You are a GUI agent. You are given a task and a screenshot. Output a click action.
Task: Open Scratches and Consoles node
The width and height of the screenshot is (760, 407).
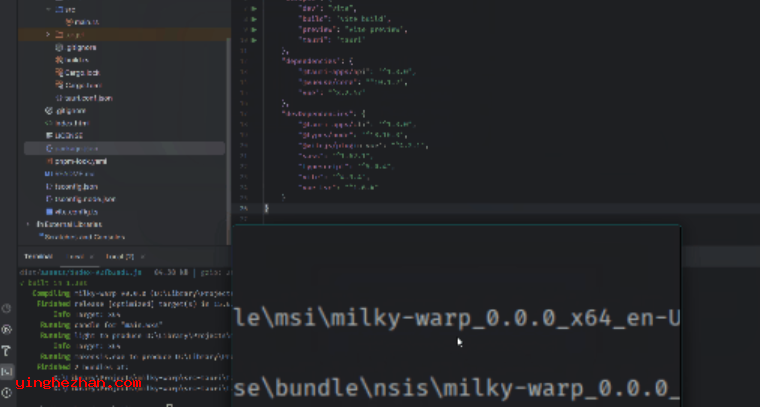81,237
